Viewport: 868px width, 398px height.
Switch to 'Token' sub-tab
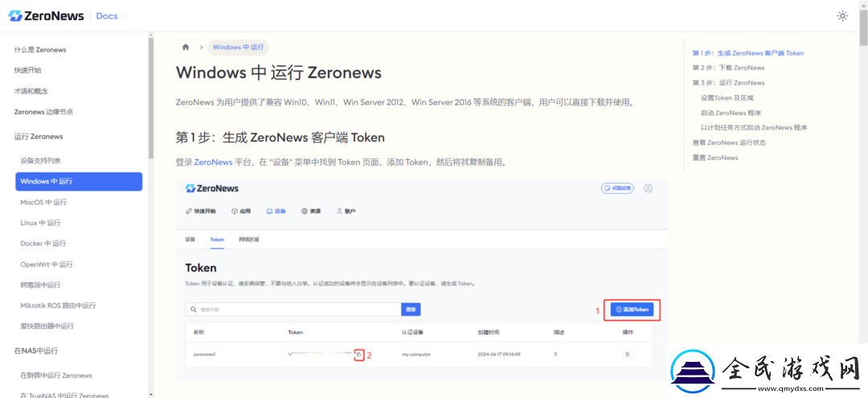[217, 240]
